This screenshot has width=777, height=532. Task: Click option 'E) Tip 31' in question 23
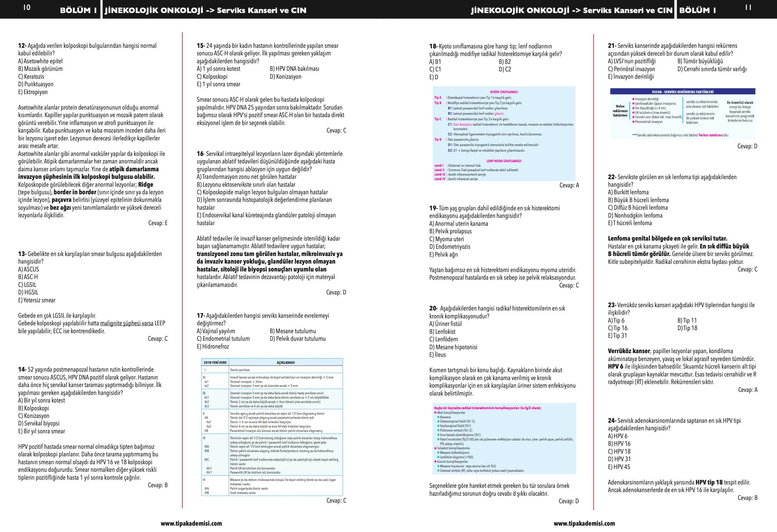click(x=617, y=336)
